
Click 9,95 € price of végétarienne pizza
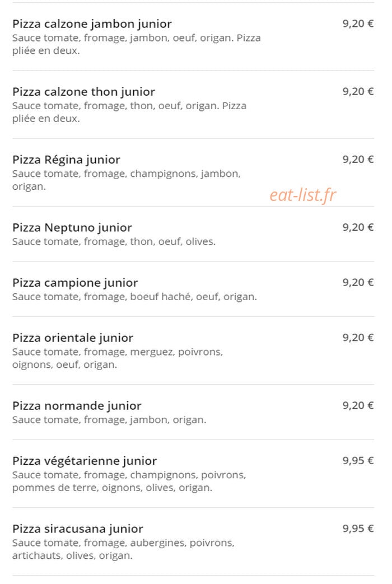(x=358, y=460)
